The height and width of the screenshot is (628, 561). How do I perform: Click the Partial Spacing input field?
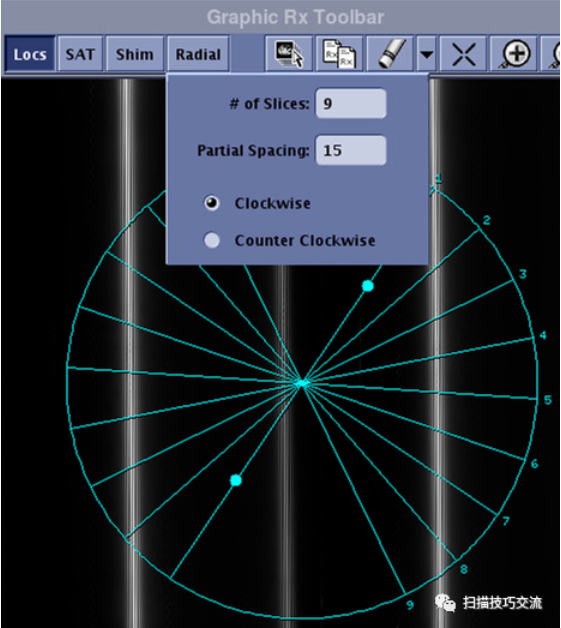coord(351,151)
